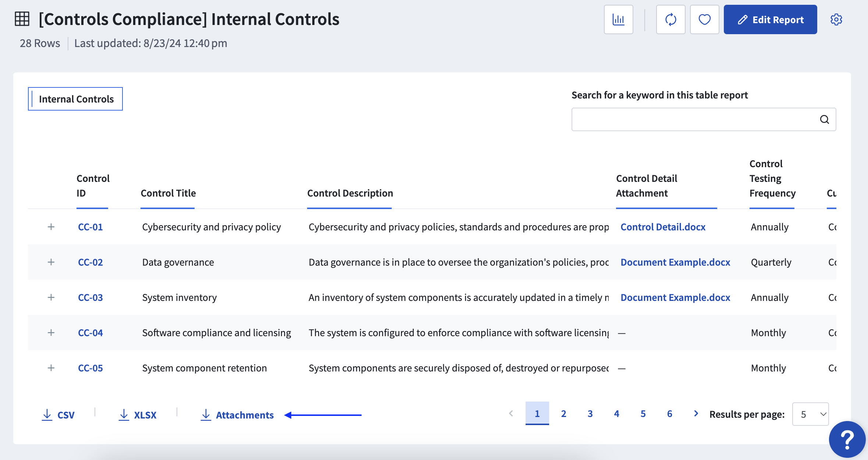Click the table grid icon beside title
Viewport: 868px width, 460px height.
(x=22, y=19)
